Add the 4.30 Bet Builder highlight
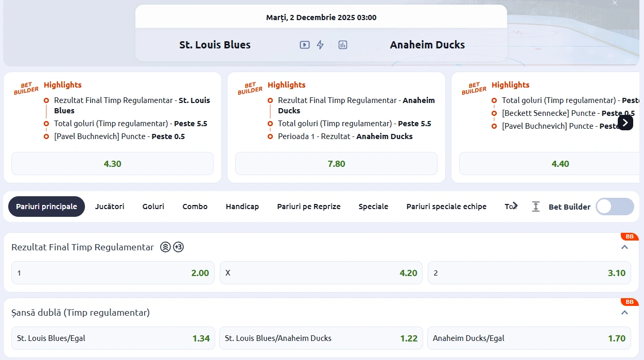Image resolution: width=644 pixels, height=360 pixels. click(x=112, y=164)
